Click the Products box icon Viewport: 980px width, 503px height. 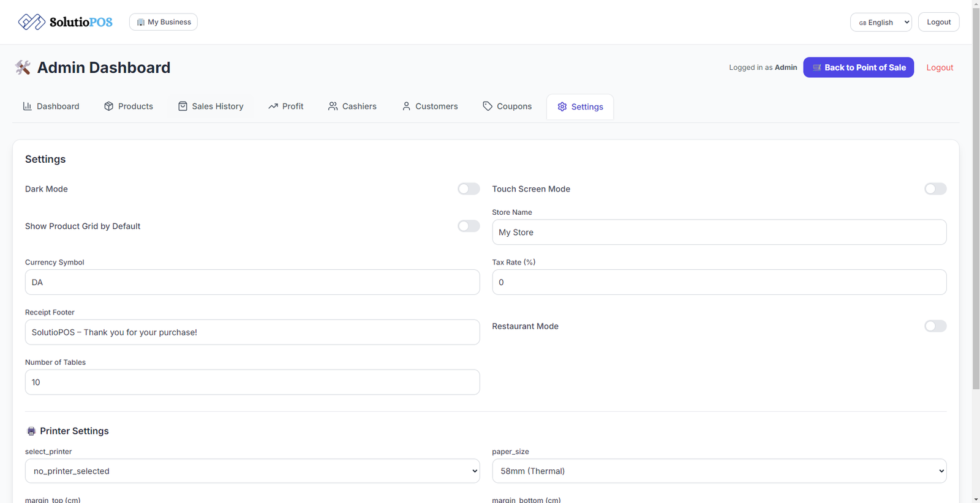click(109, 106)
